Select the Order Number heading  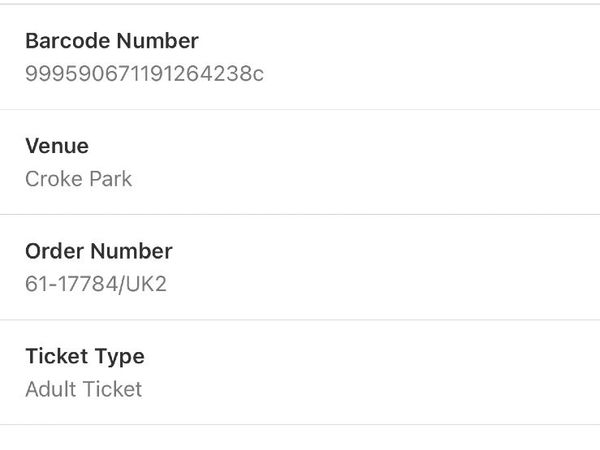(x=99, y=251)
